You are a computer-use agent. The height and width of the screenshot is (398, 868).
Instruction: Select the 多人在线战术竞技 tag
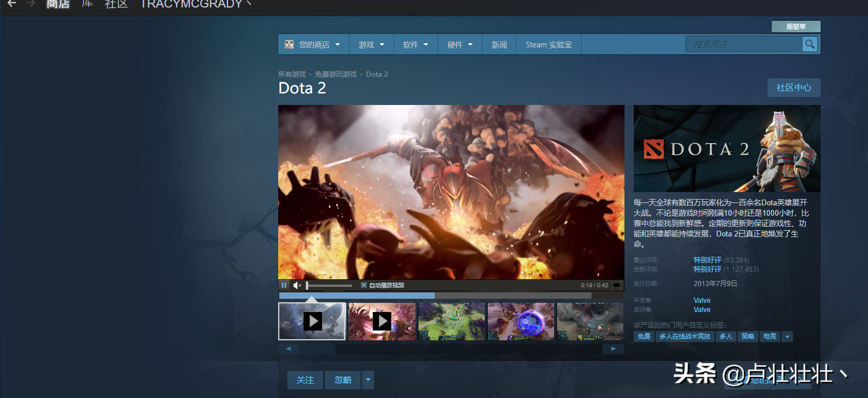(x=685, y=336)
